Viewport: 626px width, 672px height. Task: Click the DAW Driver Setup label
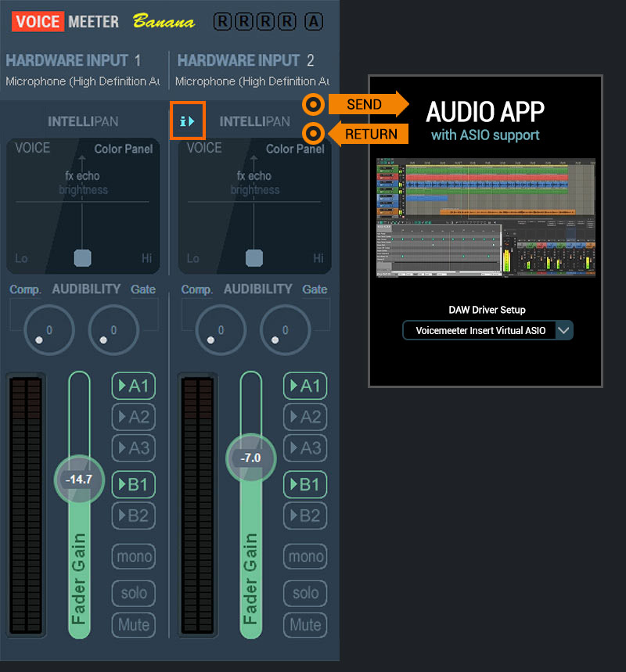(487, 310)
